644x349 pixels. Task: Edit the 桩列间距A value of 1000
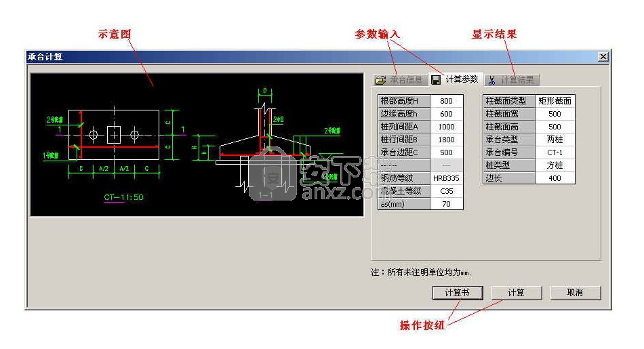(446, 127)
